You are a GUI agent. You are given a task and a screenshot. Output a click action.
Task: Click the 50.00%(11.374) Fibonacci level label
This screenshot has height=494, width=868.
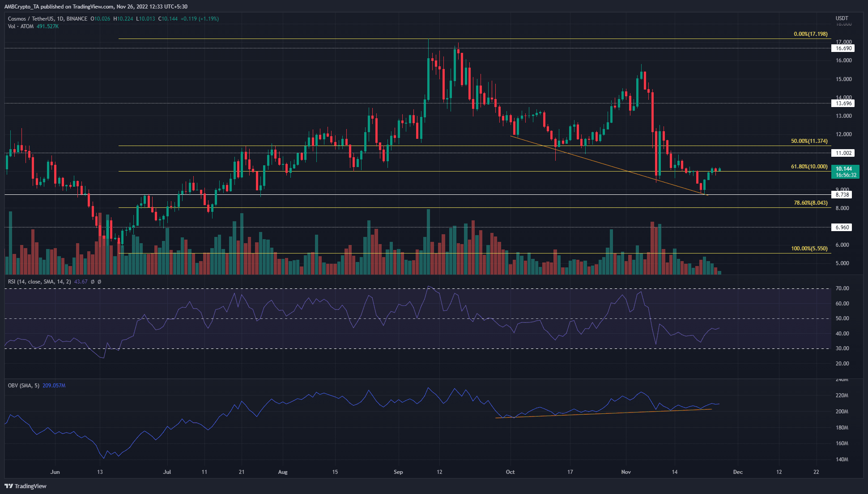pyautogui.click(x=809, y=141)
